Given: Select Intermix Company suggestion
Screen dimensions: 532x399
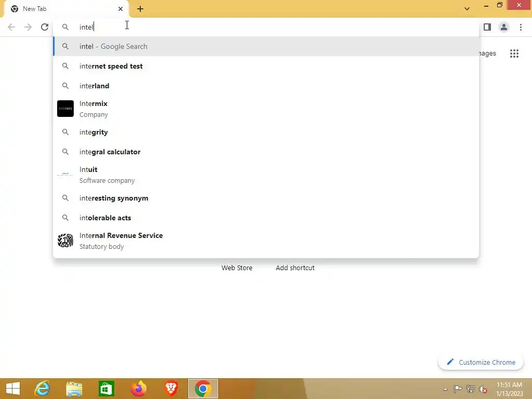Looking at the screenshot, I should coord(266,109).
